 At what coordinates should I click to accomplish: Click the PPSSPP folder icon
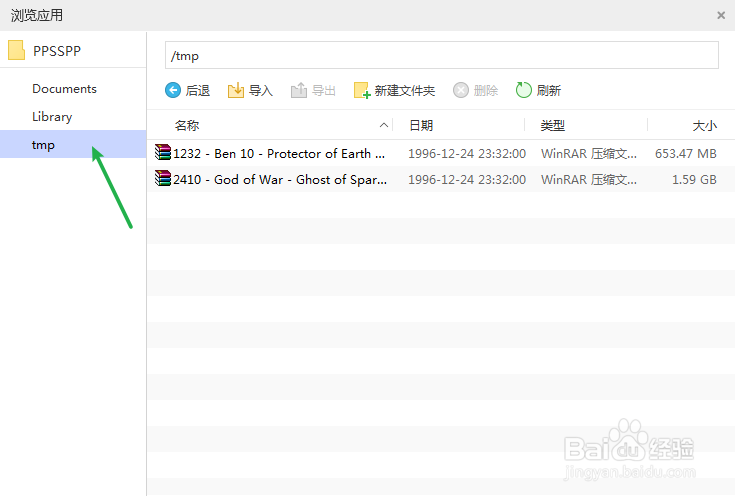pyautogui.click(x=16, y=50)
